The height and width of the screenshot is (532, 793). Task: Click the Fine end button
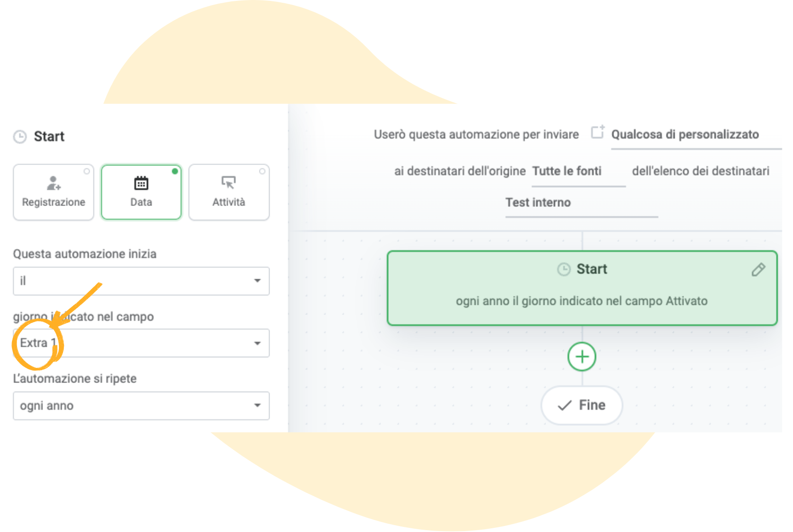pos(582,405)
